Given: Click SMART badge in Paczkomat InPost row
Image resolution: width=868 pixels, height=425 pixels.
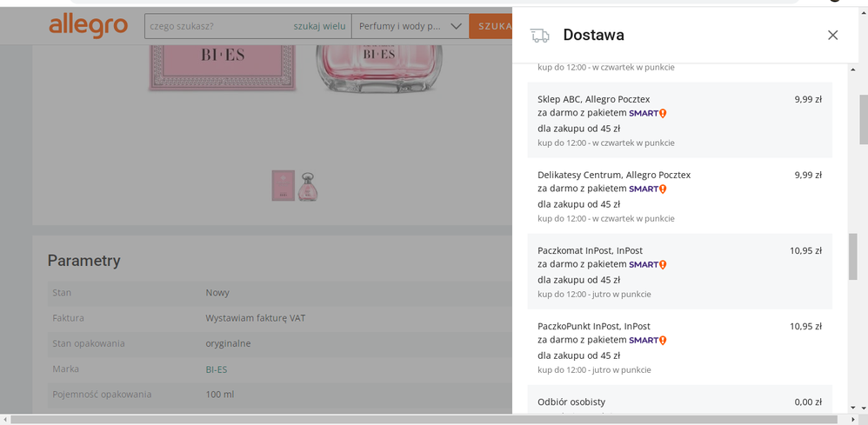Looking at the screenshot, I should click(x=648, y=265).
